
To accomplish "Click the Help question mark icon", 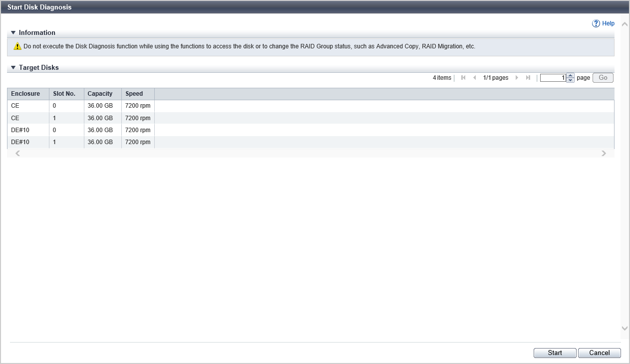I will click(x=596, y=23).
